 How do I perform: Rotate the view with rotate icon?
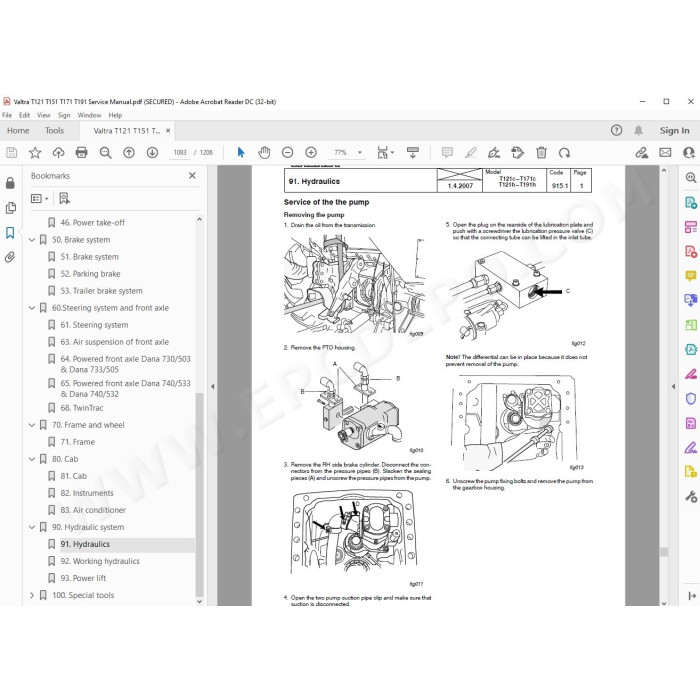[564, 153]
